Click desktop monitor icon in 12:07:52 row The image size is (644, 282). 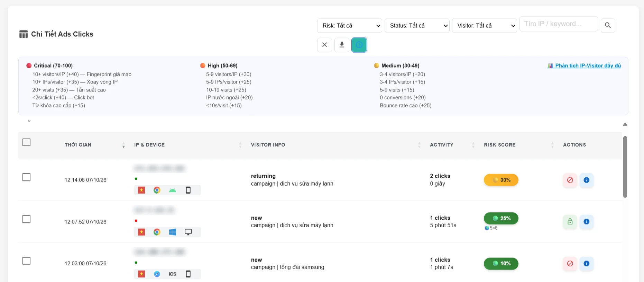188,232
